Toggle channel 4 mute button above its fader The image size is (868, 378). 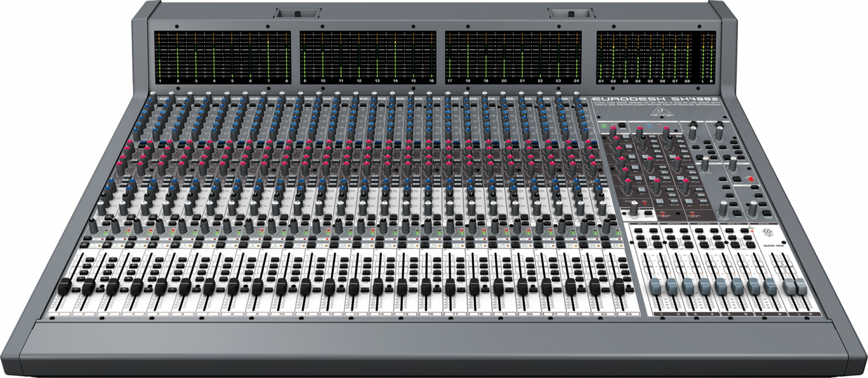pos(152,245)
